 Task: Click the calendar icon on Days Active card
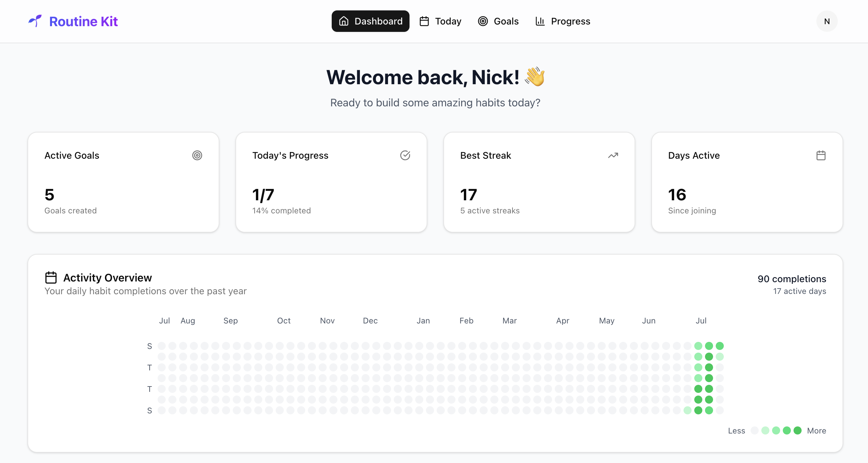(x=821, y=155)
